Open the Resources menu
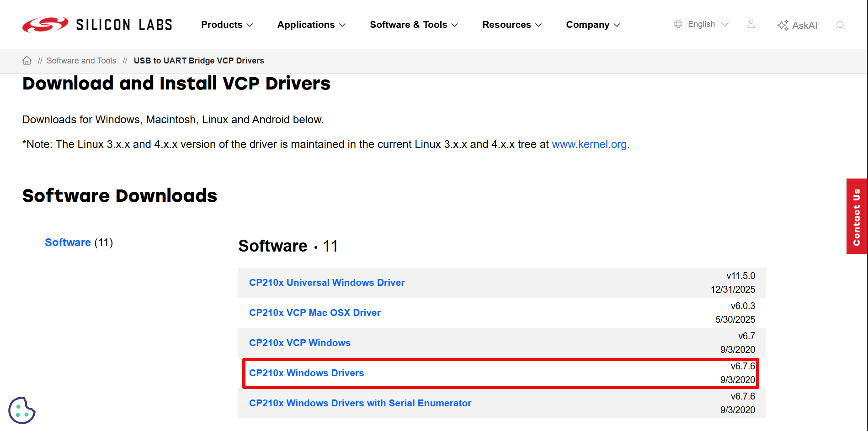 (x=511, y=25)
